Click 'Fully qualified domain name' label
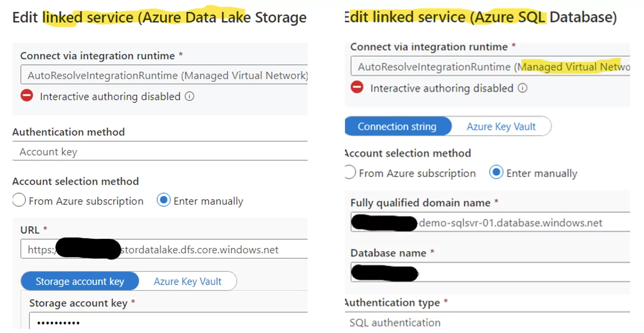644x333 pixels. 421,202
